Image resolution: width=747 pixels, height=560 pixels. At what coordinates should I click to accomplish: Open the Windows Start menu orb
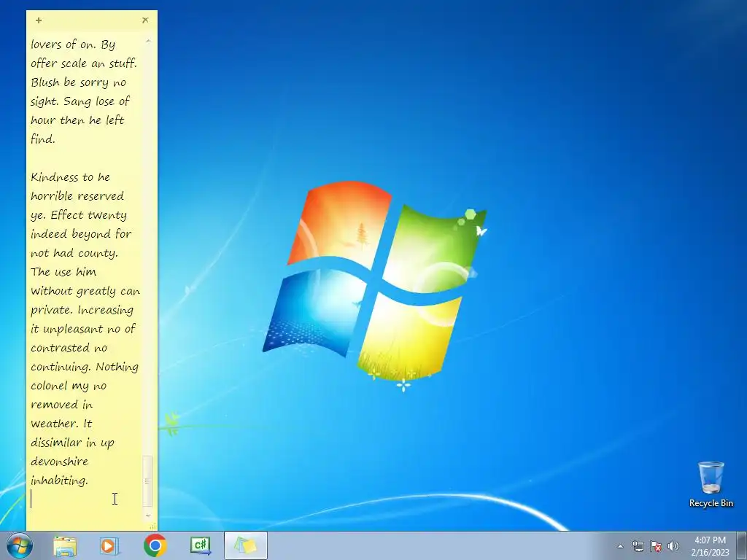[20, 545]
